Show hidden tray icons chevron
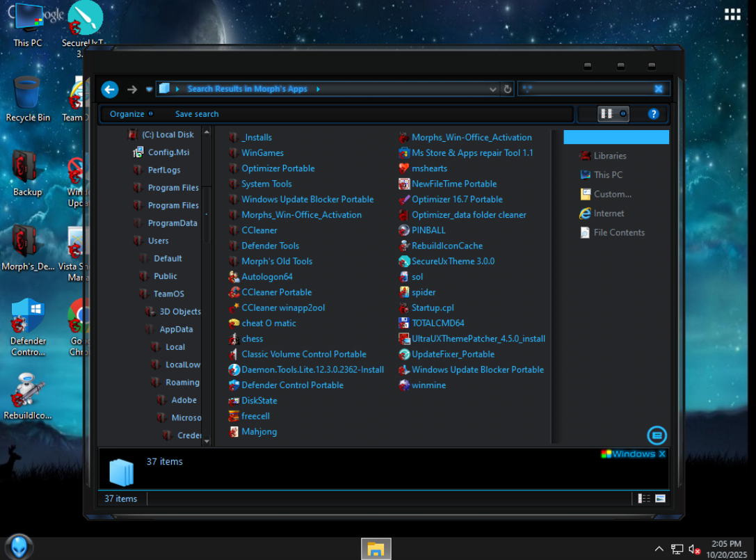 pyautogui.click(x=659, y=548)
